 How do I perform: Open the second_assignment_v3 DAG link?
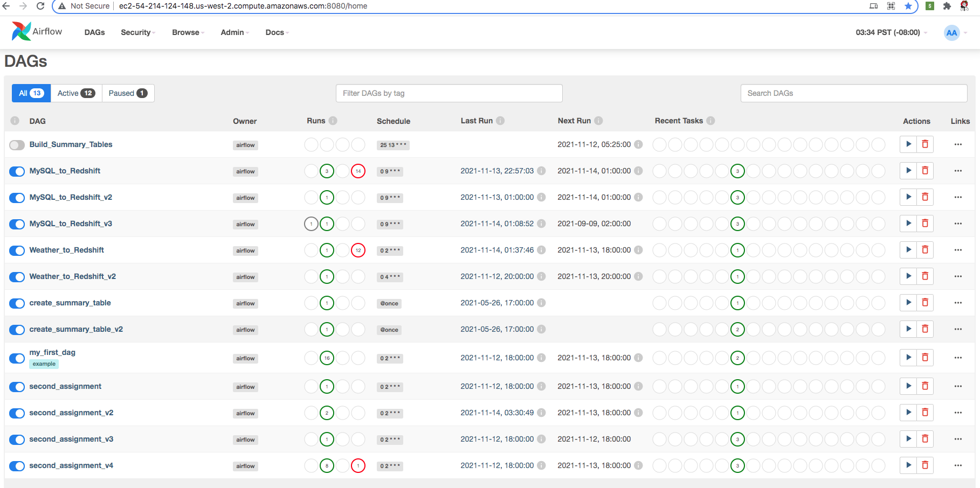[x=71, y=439]
